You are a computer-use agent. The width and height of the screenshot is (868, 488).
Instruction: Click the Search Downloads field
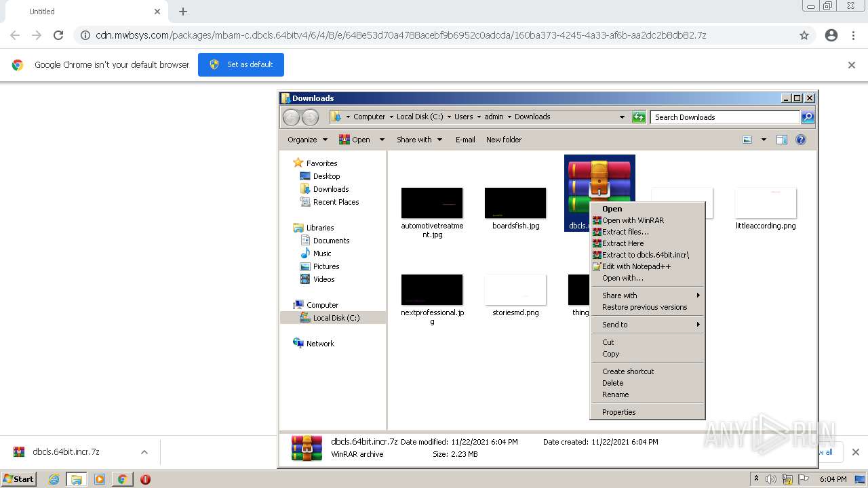tap(725, 117)
